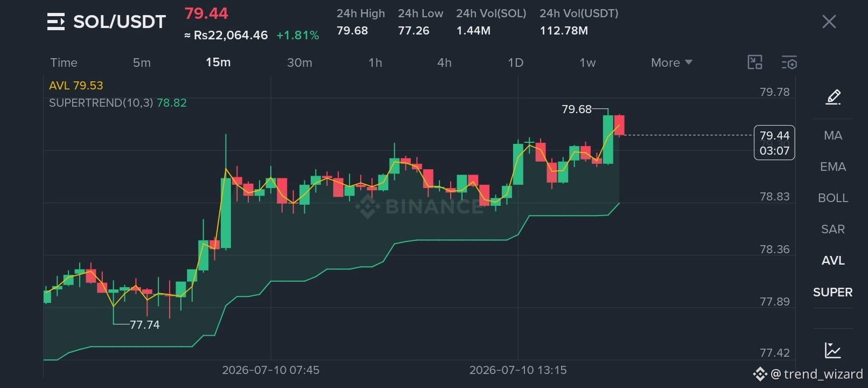The height and width of the screenshot is (388, 868).
Task: Click the 78.83 price axis label
Action: tap(775, 197)
